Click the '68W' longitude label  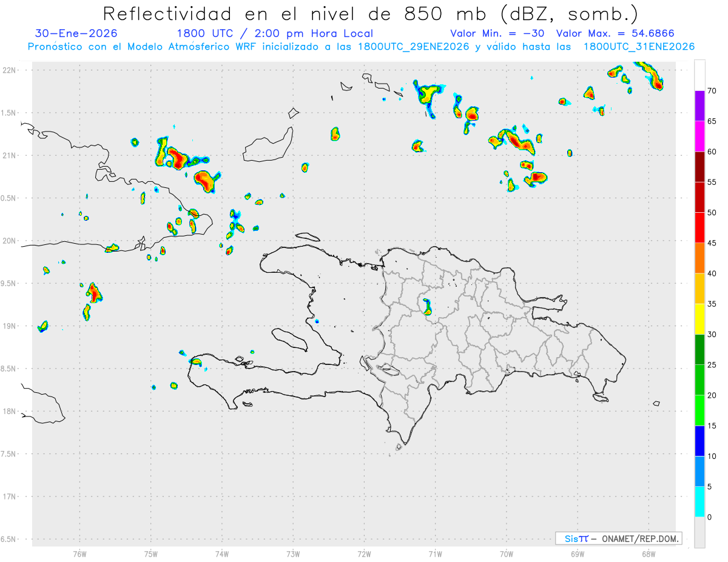tap(649, 554)
